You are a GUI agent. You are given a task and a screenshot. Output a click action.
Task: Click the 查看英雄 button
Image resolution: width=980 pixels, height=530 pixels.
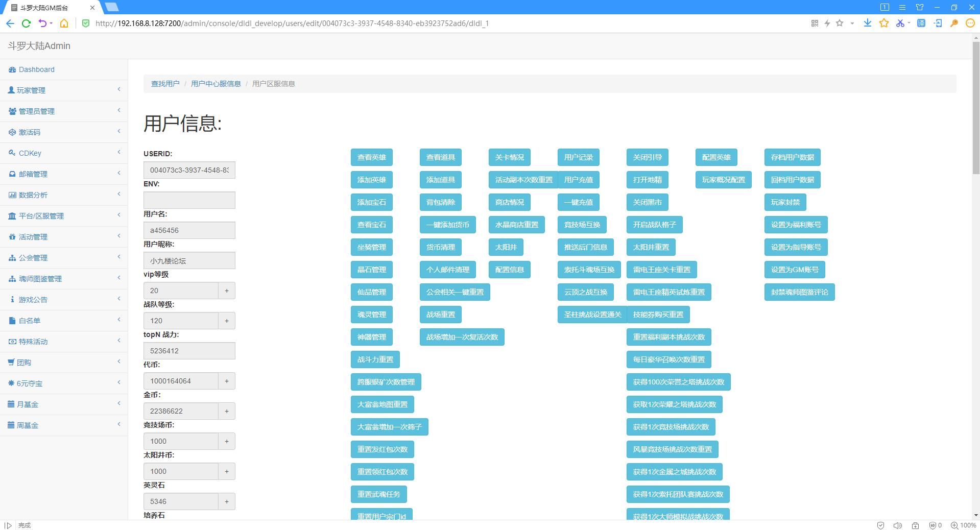(371, 157)
